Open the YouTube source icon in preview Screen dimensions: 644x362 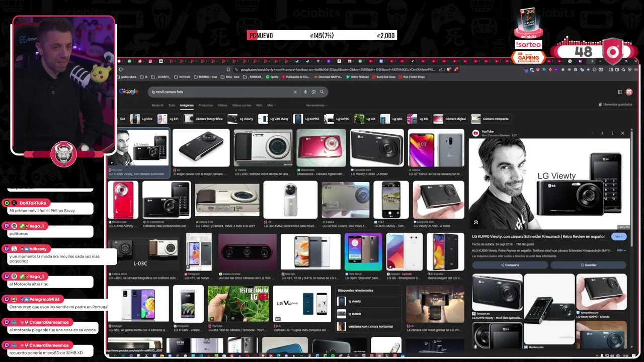point(475,133)
